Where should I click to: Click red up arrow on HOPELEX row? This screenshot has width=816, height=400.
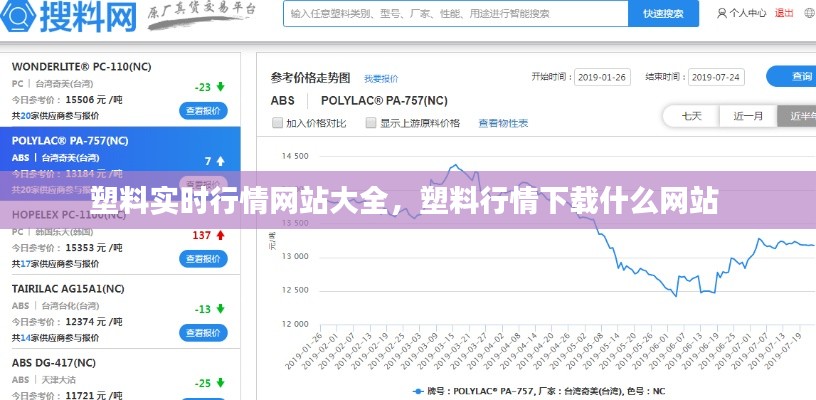click(220, 235)
